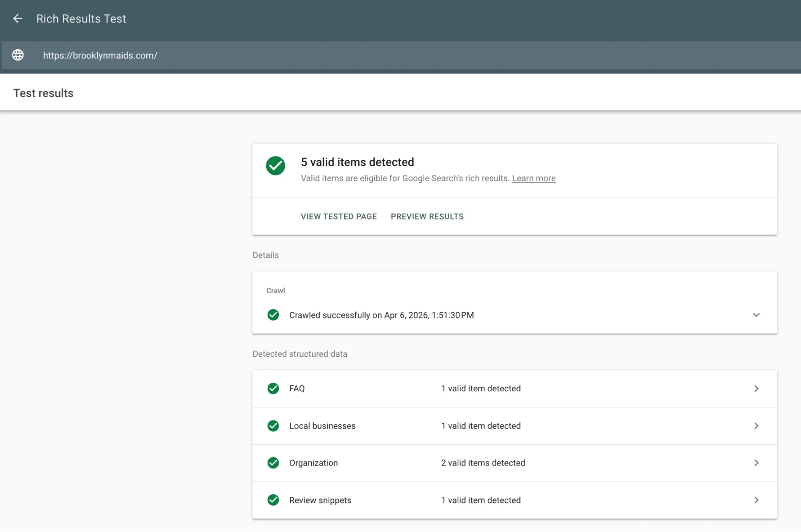Viewport: 801px width, 532px height.
Task: Click PREVIEW RESULTS
Action: 427,216
